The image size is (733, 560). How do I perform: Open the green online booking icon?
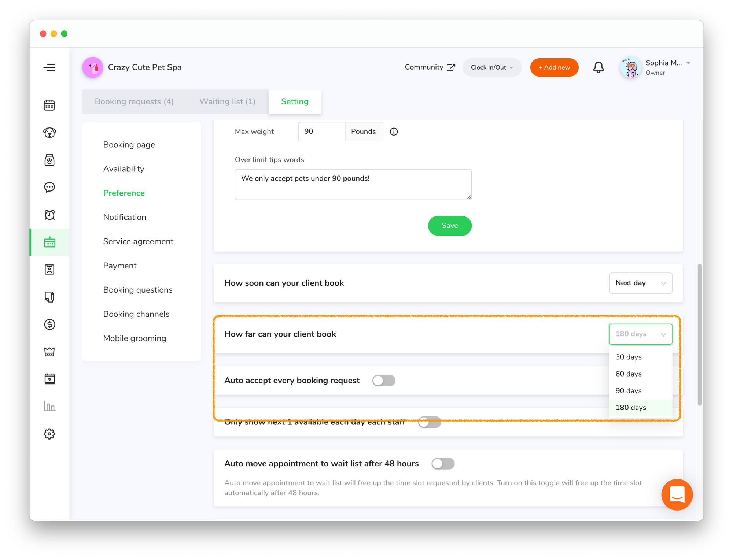point(49,242)
